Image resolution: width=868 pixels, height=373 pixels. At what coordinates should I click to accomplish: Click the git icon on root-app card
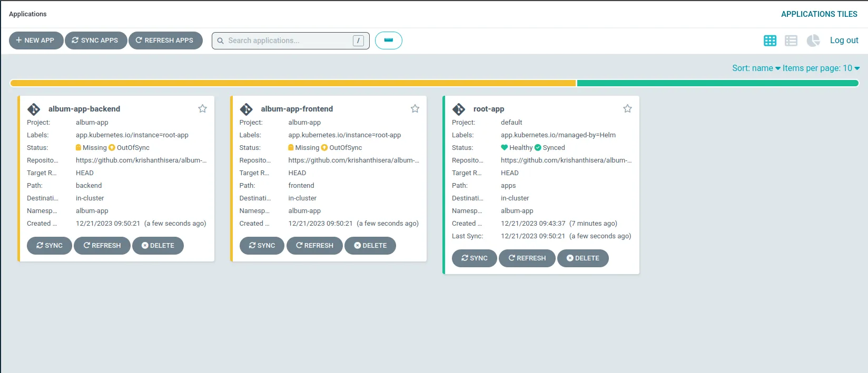(x=459, y=109)
